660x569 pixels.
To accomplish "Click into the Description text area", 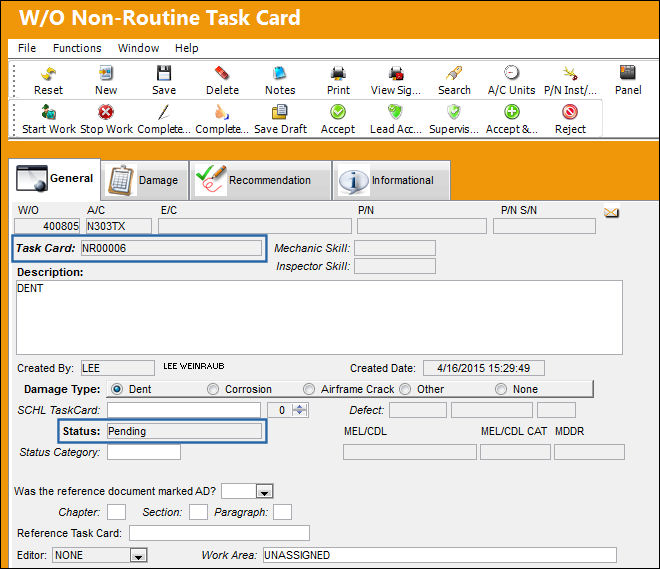I will 319,317.
